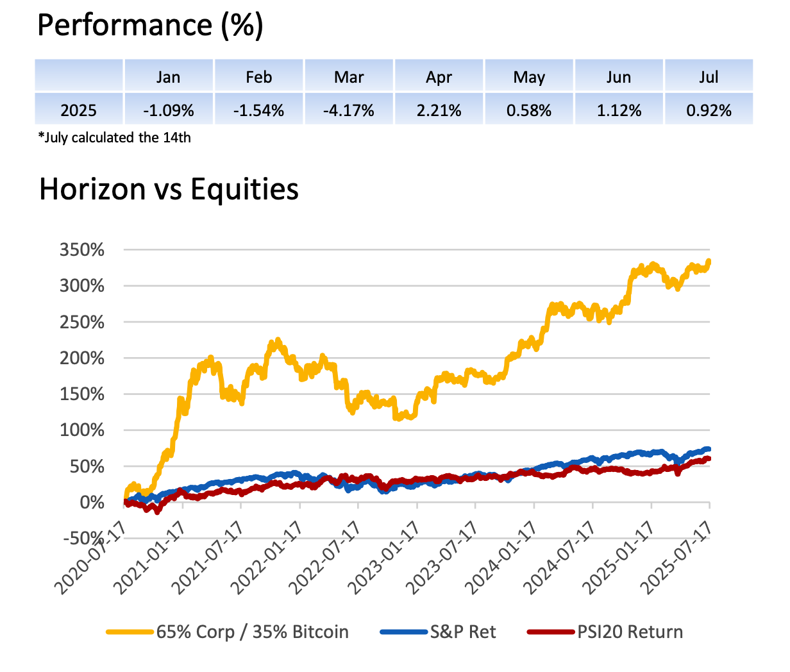Click the 350% y-axis label

tap(82, 250)
